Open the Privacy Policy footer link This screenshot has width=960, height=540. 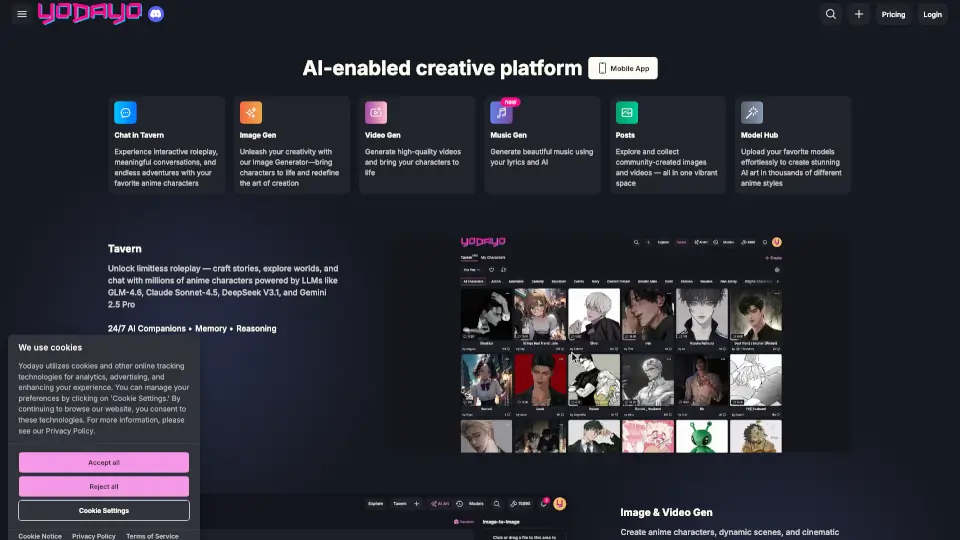93,536
